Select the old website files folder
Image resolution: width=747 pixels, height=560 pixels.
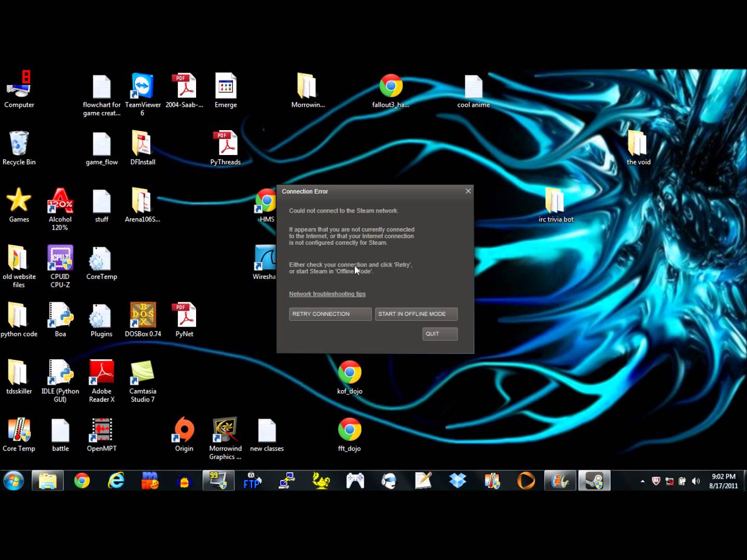pyautogui.click(x=19, y=267)
